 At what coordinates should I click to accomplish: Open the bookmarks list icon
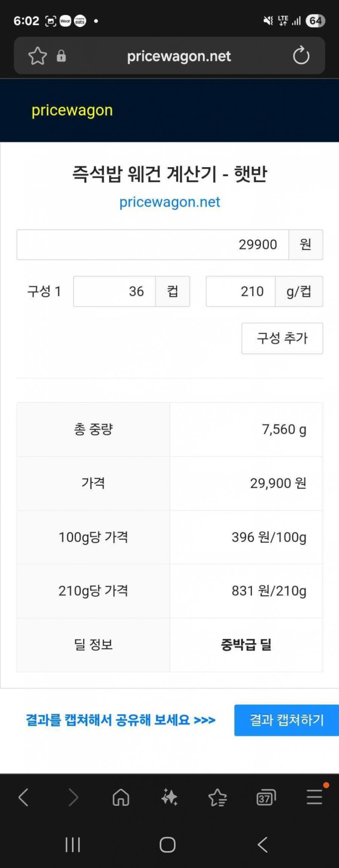coord(218,797)
